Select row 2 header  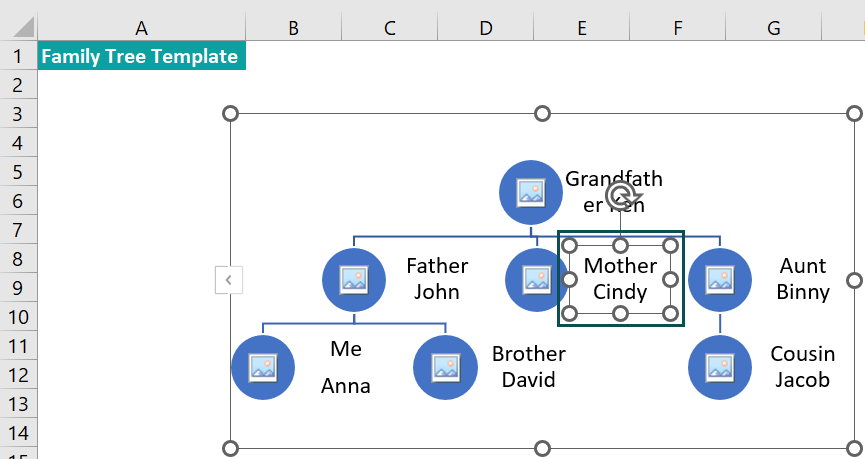[18, 85]
